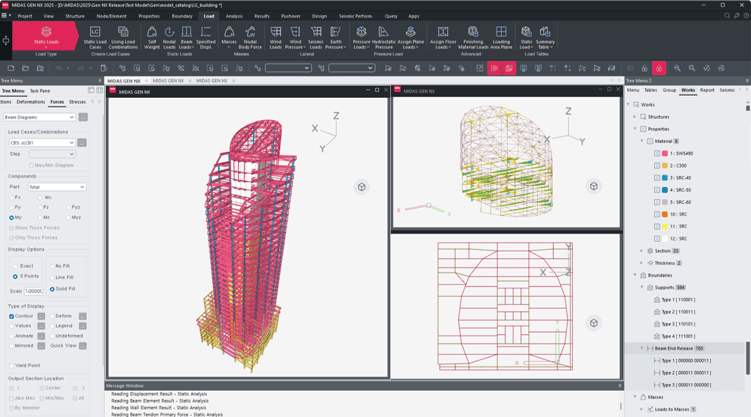Open the Seismic Loads tool
This screenshot has width=751, height=417.
pos(315,37)
